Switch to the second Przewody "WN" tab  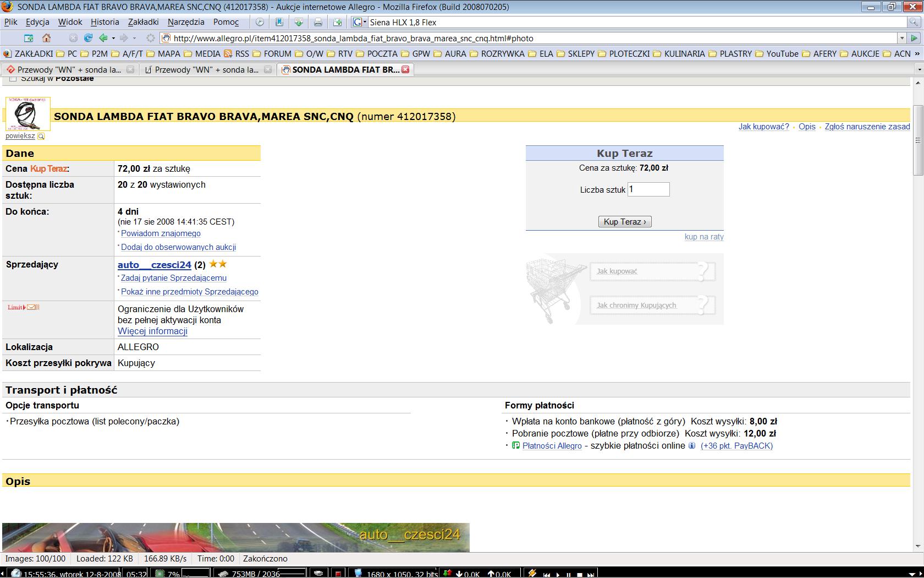pyautogui.click(x=207, y=69)
